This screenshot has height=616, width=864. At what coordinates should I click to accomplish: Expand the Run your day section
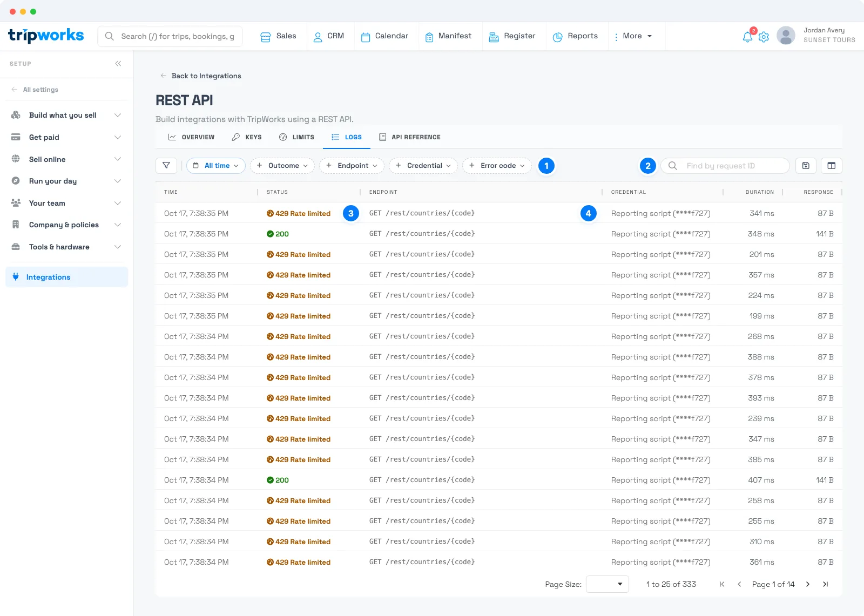67,181
